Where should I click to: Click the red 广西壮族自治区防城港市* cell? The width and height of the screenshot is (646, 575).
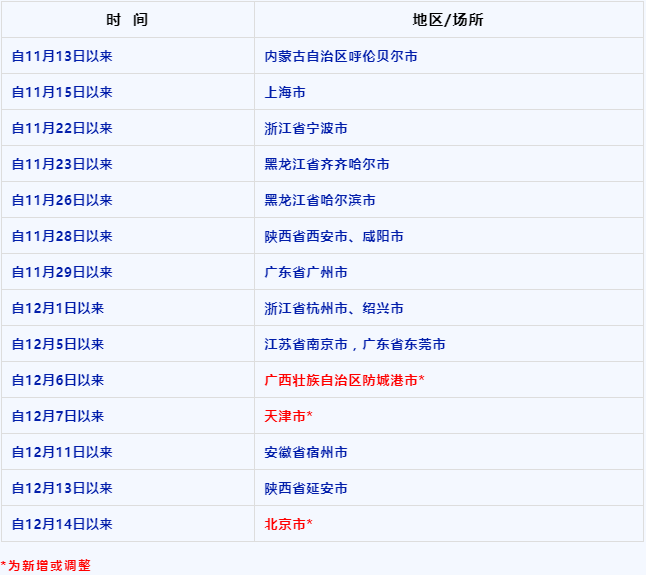449,380
